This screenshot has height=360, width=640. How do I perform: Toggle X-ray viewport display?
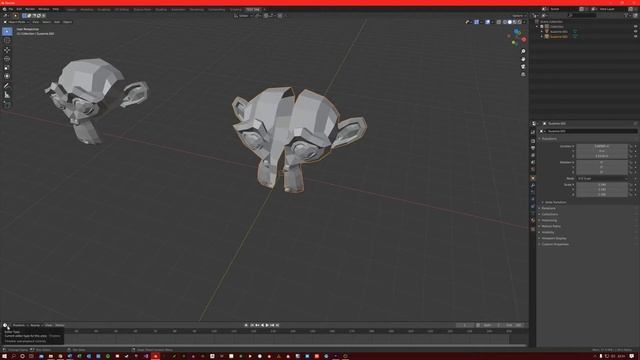[x=499, y=22]
